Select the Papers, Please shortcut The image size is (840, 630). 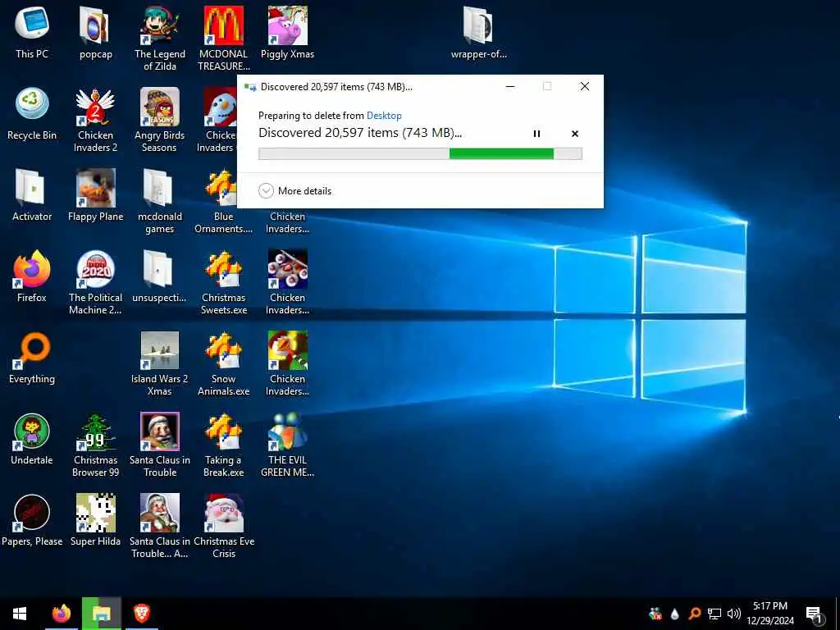pyautogui.click(x=32, y=519)
